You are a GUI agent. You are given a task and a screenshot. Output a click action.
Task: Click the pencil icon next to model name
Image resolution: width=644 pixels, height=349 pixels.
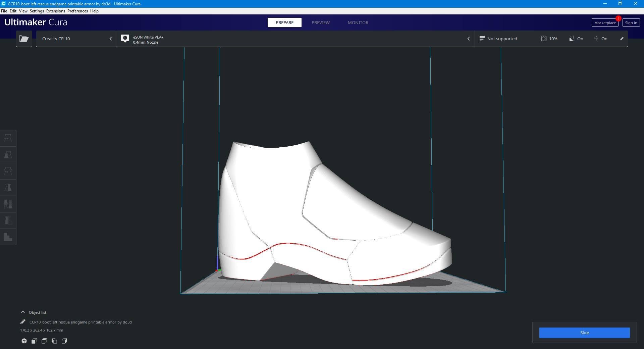[23, 322]
